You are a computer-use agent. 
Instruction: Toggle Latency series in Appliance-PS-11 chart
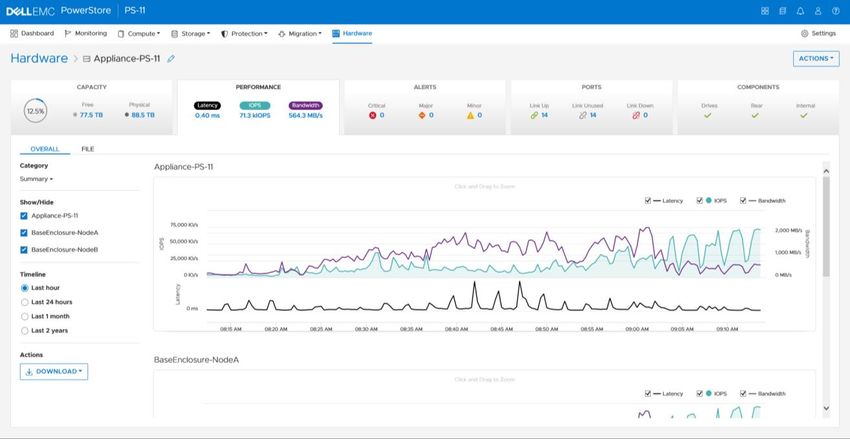click(x=648, y=201)
